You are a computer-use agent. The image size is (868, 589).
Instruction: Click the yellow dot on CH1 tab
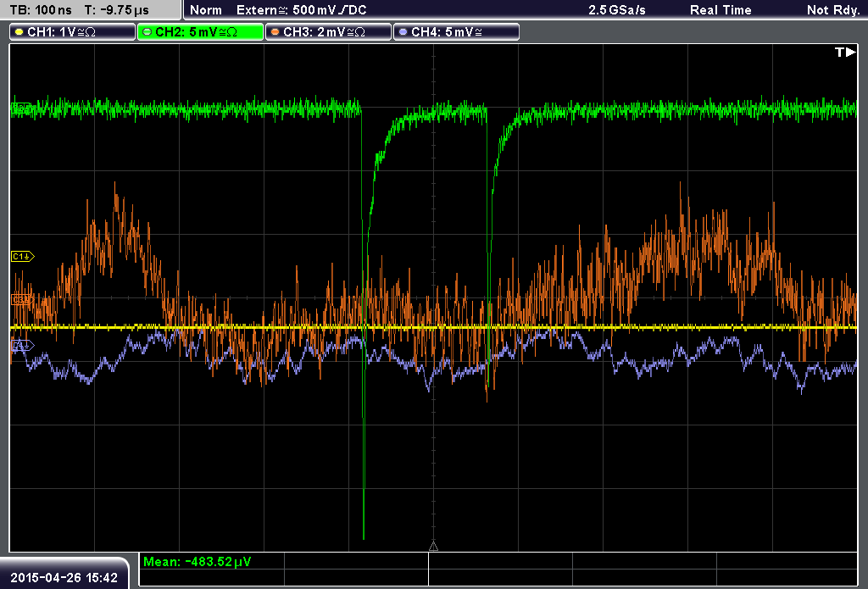click(19, 32)
